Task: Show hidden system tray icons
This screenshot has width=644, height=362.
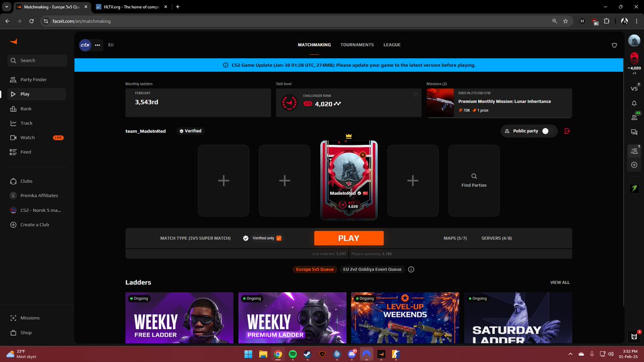Action: pyautogui.click(x=571, y=353)
